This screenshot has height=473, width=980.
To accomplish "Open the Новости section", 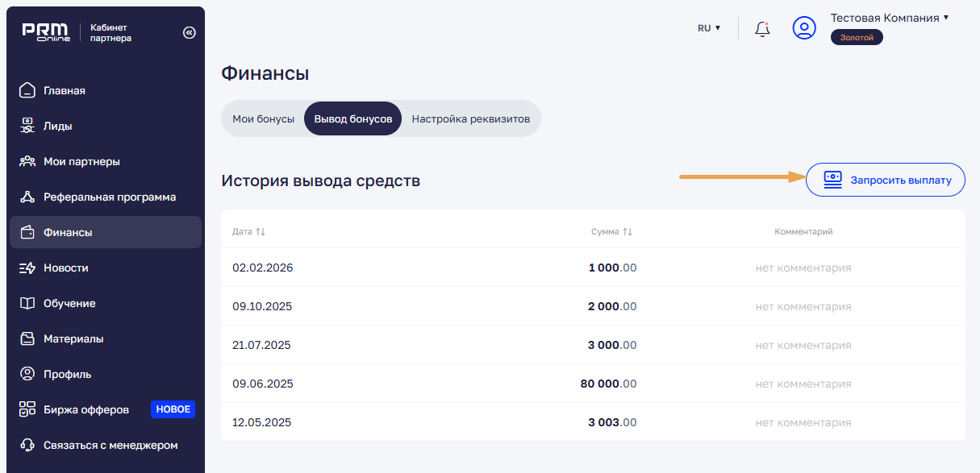I will (x=65, y=268).
